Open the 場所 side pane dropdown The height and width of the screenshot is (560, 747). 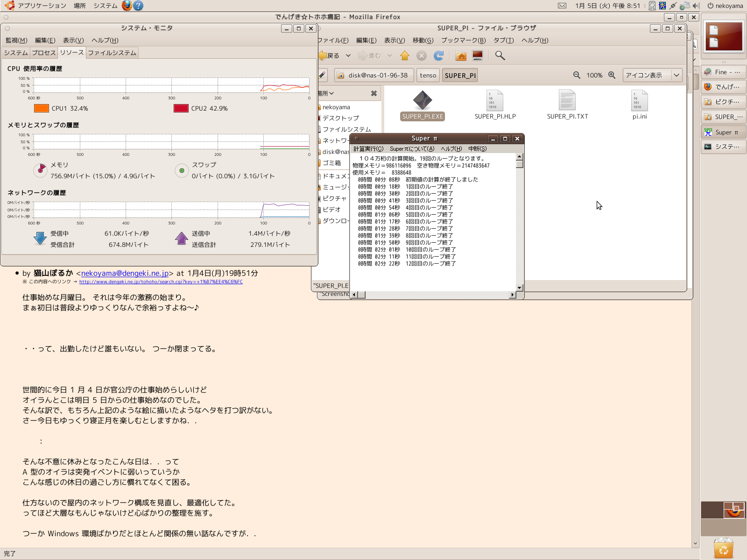click(x=326, y=93)
